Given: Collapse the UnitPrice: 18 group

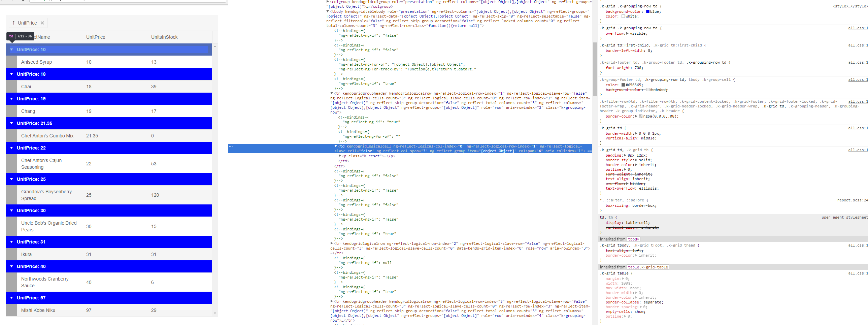Looking at the screenshot, I should [11, 74].
